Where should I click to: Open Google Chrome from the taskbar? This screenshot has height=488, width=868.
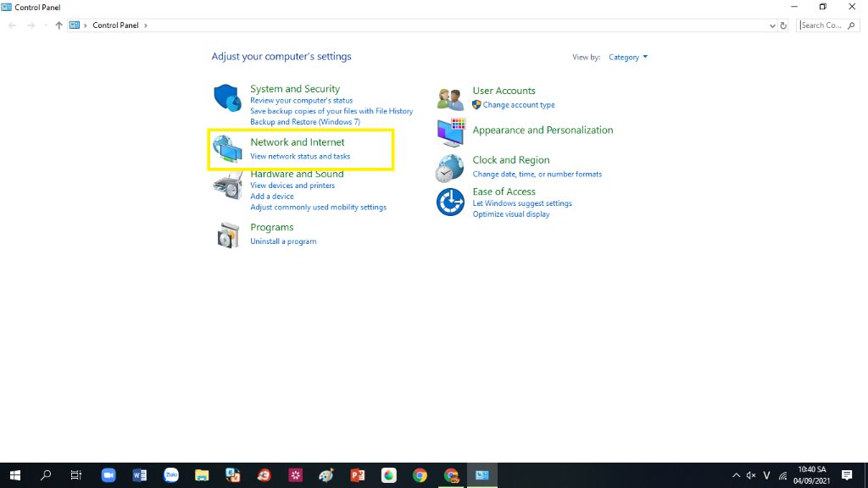coord(420,475)
